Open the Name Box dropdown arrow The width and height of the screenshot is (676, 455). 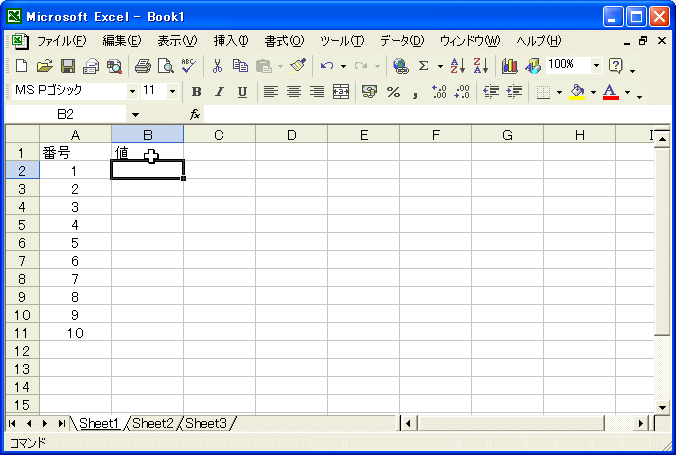135,115
